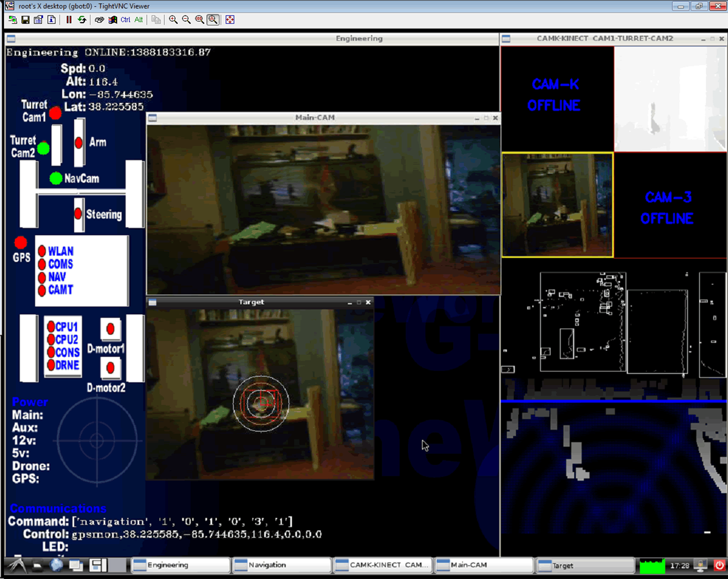Image resolution: width=728 pixels, height=579 pixels.
Task: Click the New connection icon in TightVNC toolbar
Action: point(13,19)
